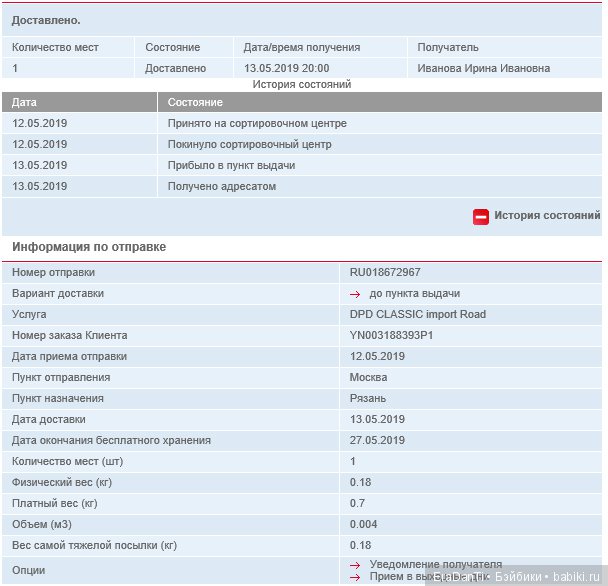This screenshot has height=586, width=608.
Task: Click the babiki.ru watermark link
Action: (577, 578)
